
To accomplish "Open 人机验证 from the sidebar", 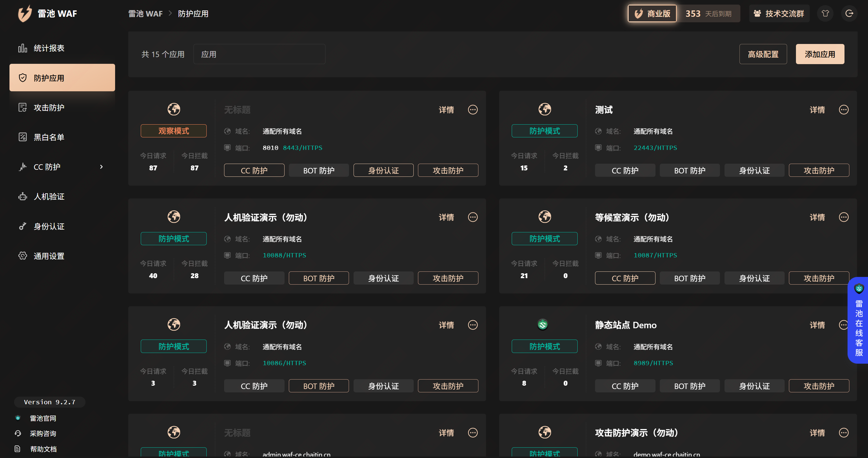I will (49, 196).
